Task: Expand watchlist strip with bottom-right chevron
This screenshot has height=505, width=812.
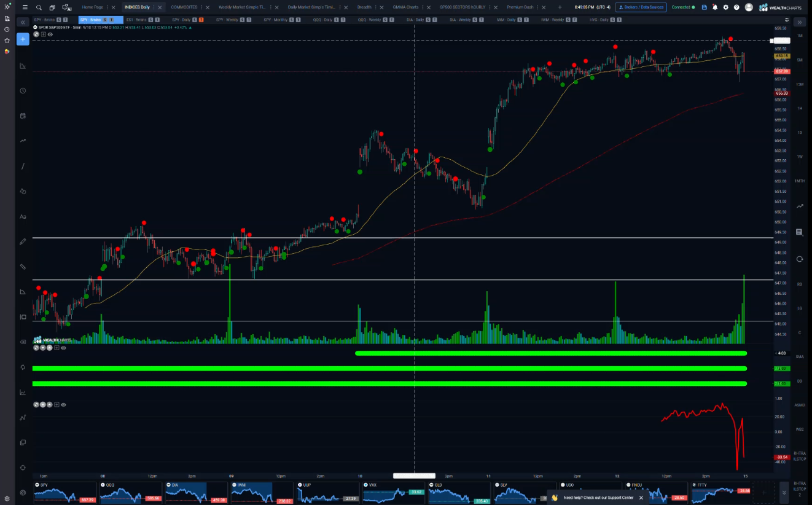Action: (x=784, y=492)
